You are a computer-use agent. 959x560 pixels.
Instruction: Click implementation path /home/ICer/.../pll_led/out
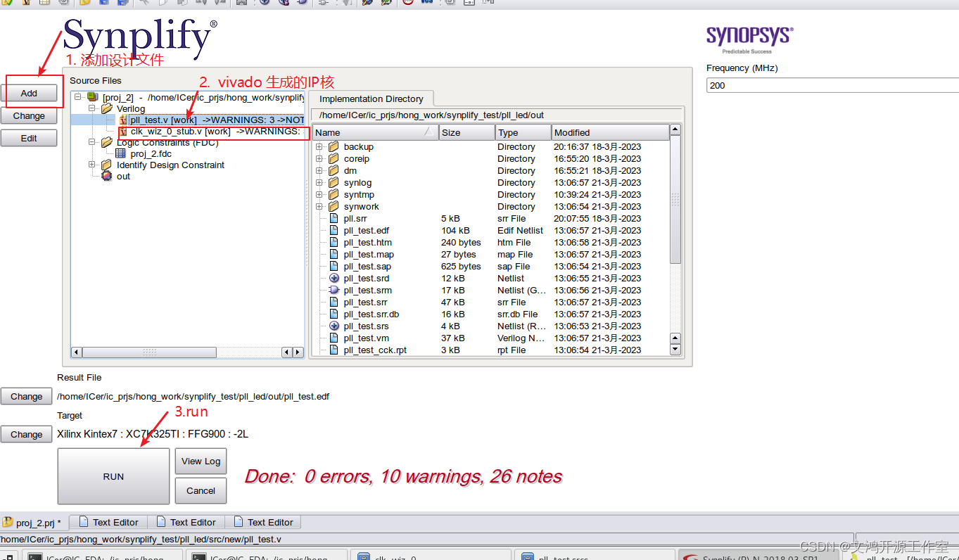click(431, 115)
